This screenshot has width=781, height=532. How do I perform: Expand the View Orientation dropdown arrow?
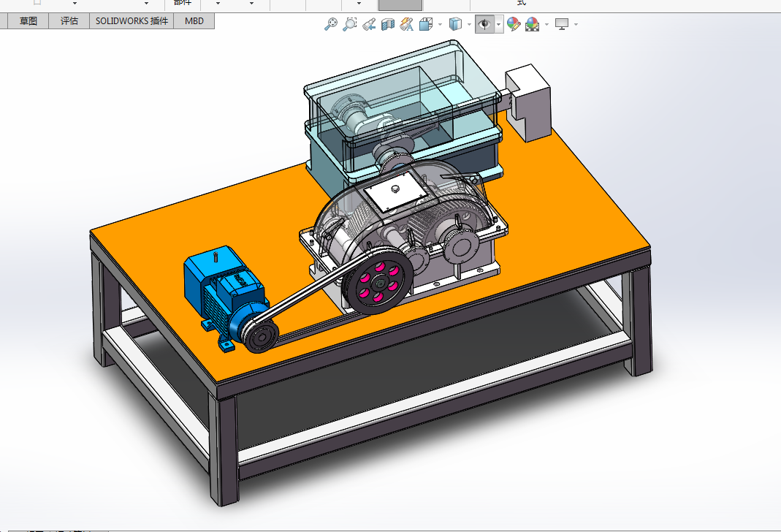tap(440, 24)
